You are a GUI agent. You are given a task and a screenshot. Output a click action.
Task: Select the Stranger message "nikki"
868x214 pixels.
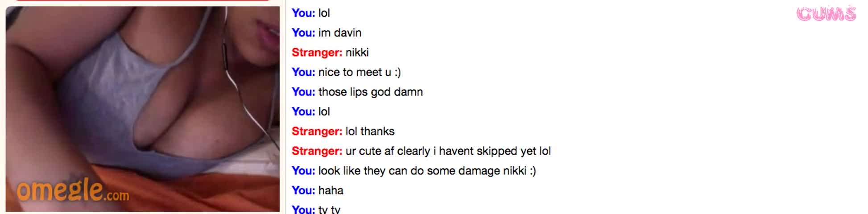[x=330, y=52]
